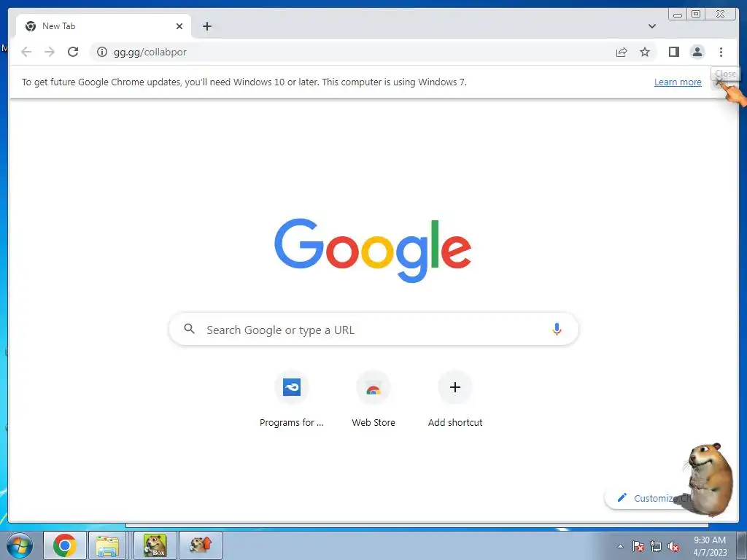The height and width of the screenshot is (560, 747).
Task: Click Add shortcut tile
Action: coord(455,400)
